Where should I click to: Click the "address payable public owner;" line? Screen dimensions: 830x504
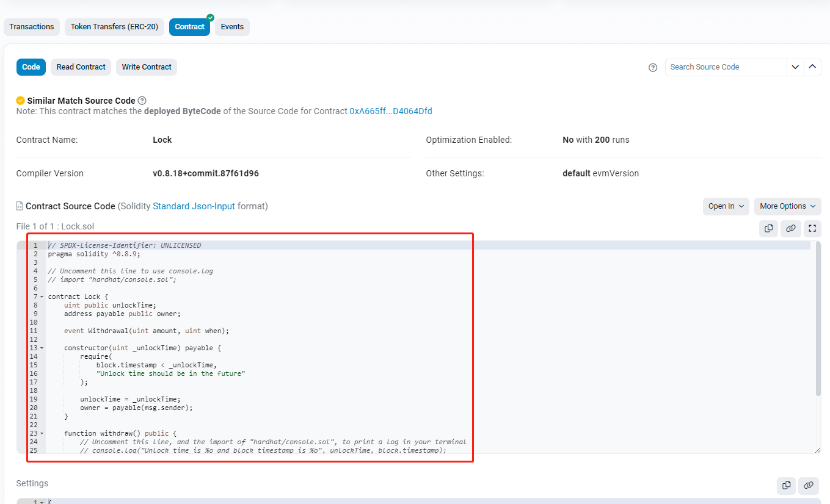[122, 314]
